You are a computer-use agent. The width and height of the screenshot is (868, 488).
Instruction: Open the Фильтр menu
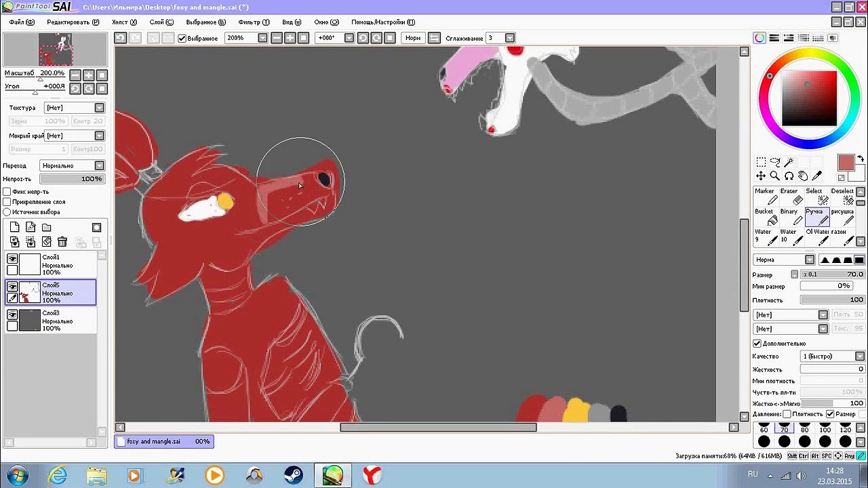coord(254,22)
